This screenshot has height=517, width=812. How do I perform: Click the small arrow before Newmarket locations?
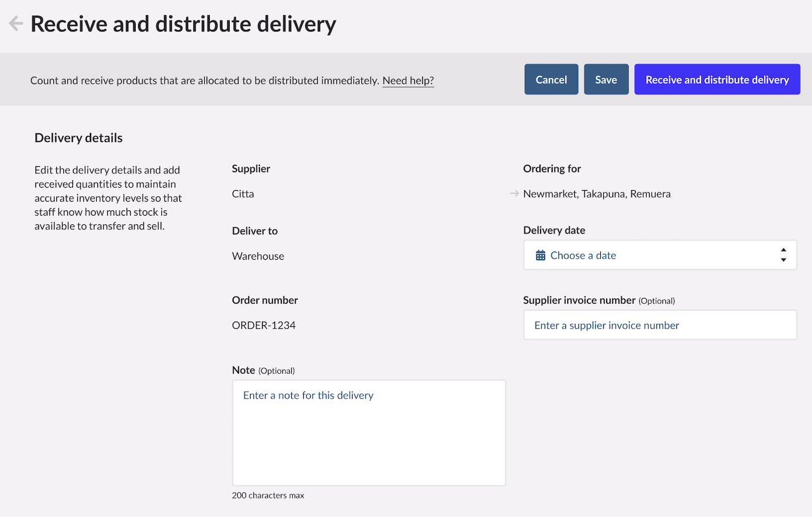pos(514,194)
